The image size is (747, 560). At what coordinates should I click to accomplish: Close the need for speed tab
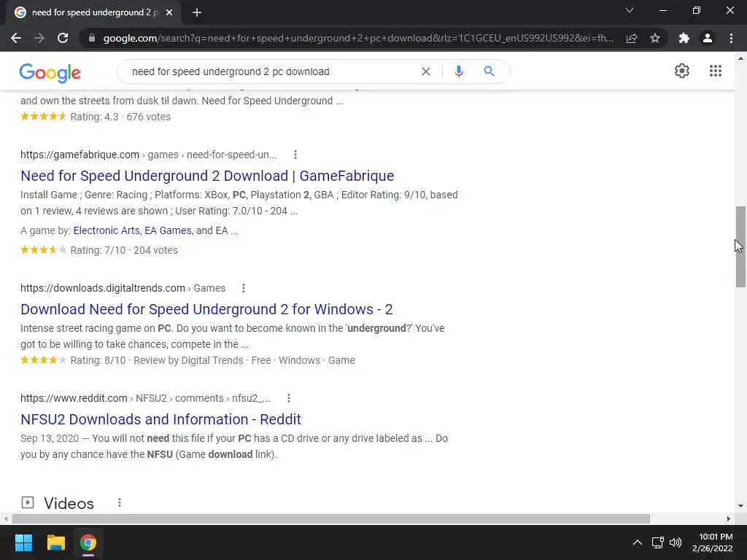click(169, 12)
